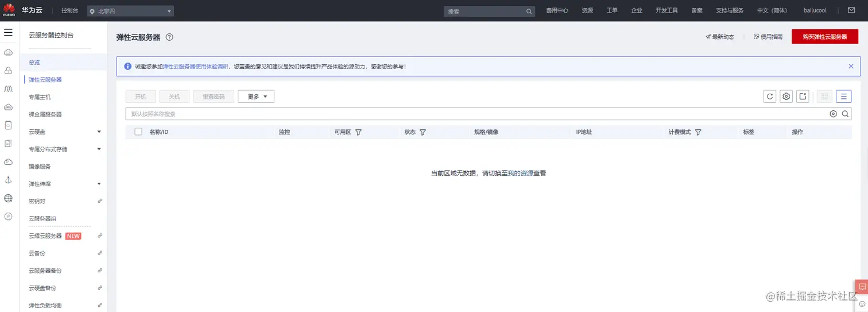
Task: Click the magnifier icon in the top search
Action: click(529, 11)
